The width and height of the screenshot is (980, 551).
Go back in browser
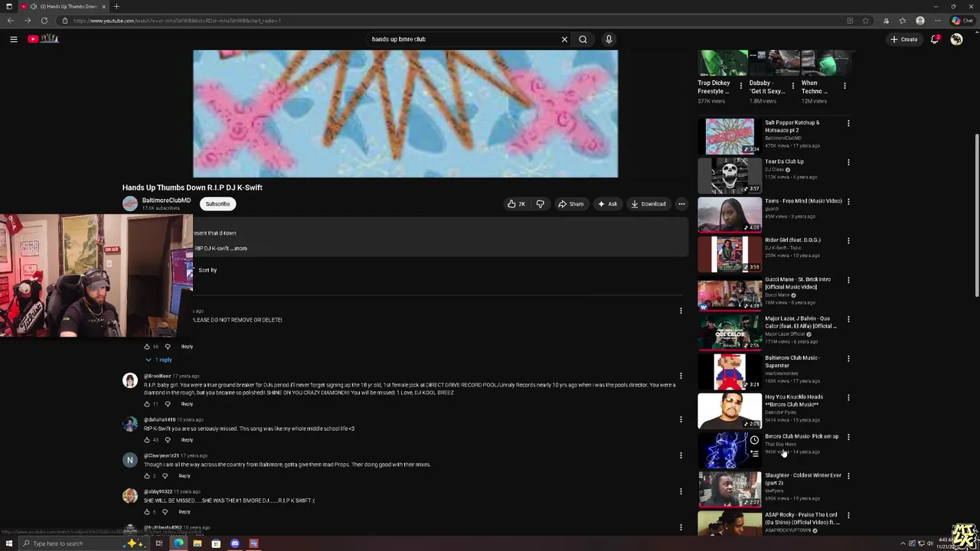pos(10,21)
